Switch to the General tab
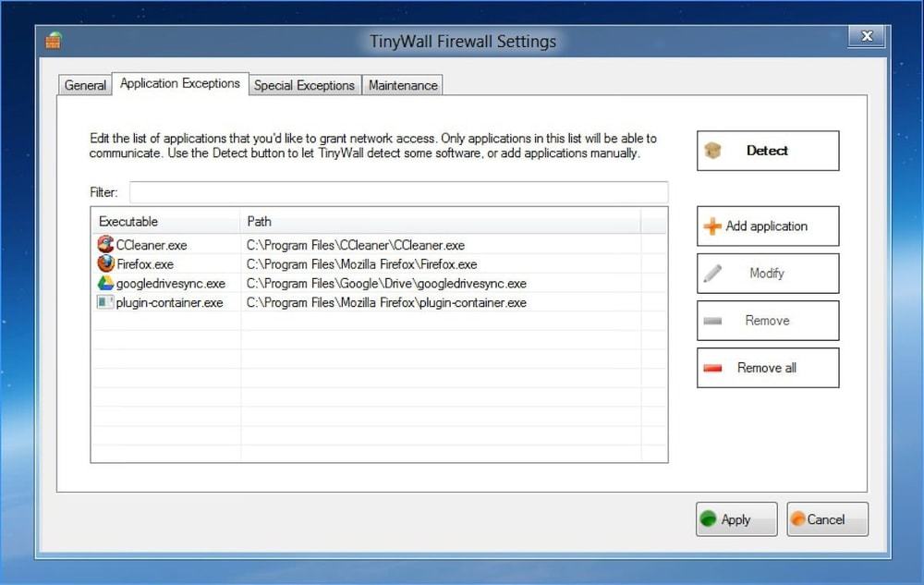 click(85, 85)
